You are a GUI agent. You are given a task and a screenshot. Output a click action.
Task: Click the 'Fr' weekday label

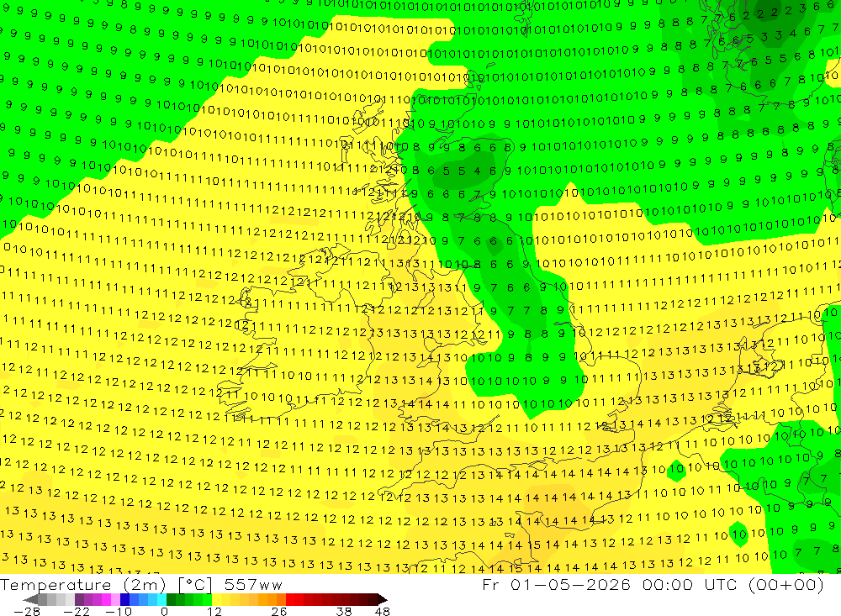point(490,585)
